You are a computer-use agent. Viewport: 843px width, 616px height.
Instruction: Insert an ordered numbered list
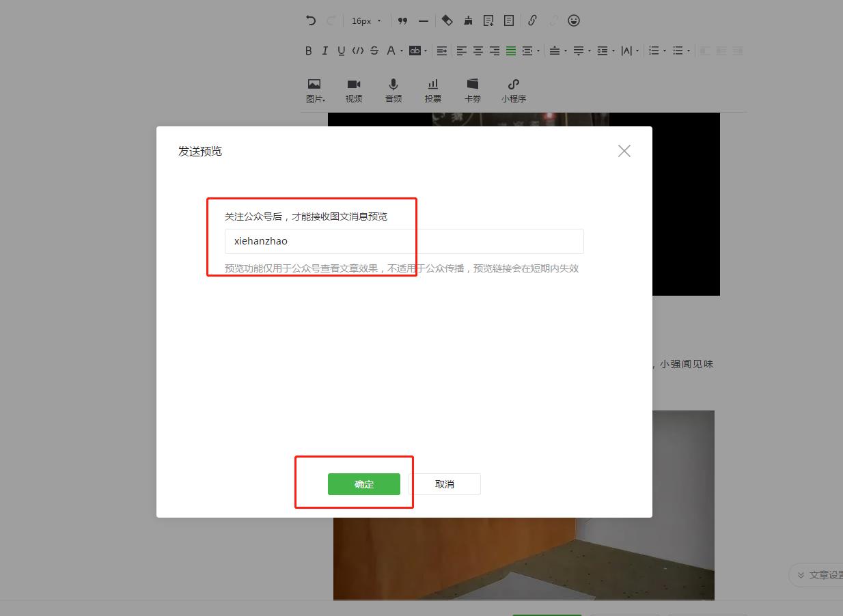(x=654, y=51)
